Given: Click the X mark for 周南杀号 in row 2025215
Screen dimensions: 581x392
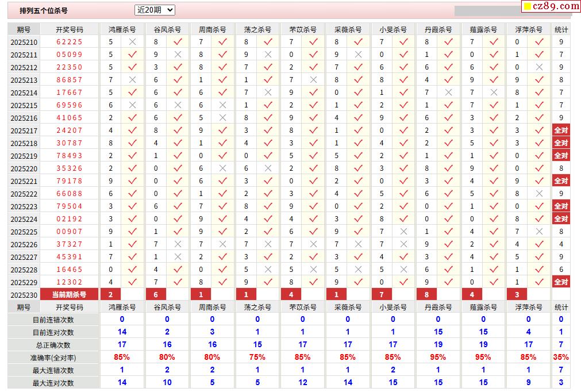Looking at the screenshot, I should pos(223,105).
